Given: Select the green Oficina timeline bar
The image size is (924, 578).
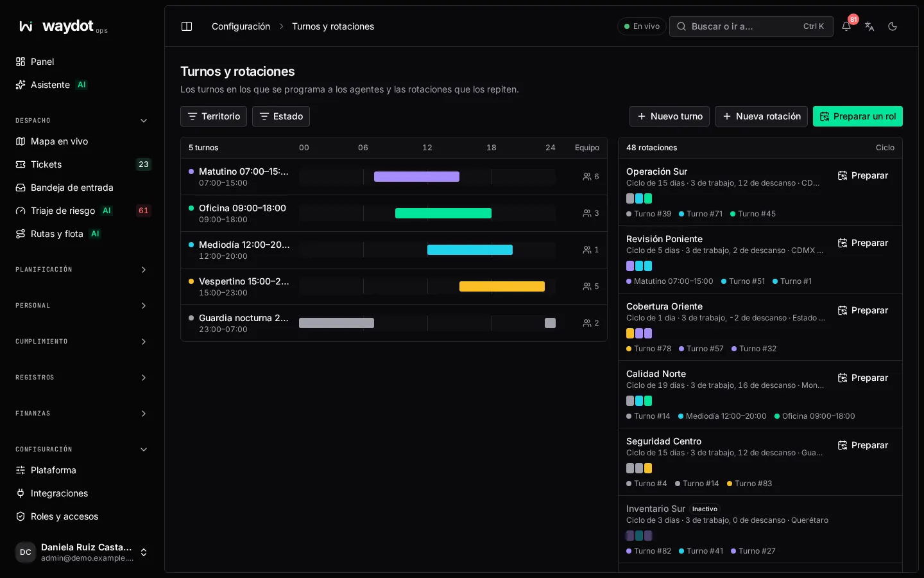Looking at the screenshot, I should coord(443,213).
